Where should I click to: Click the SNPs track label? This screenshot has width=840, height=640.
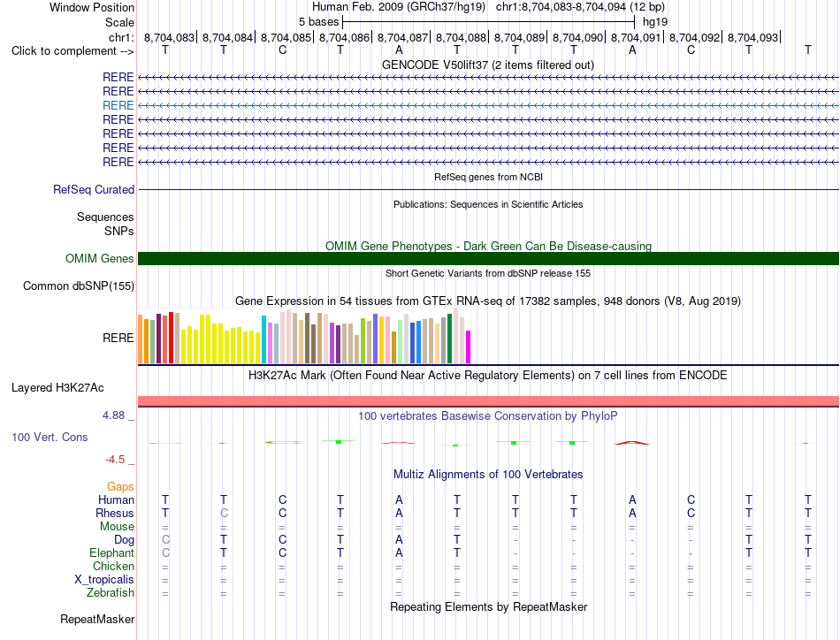point(119,231)
